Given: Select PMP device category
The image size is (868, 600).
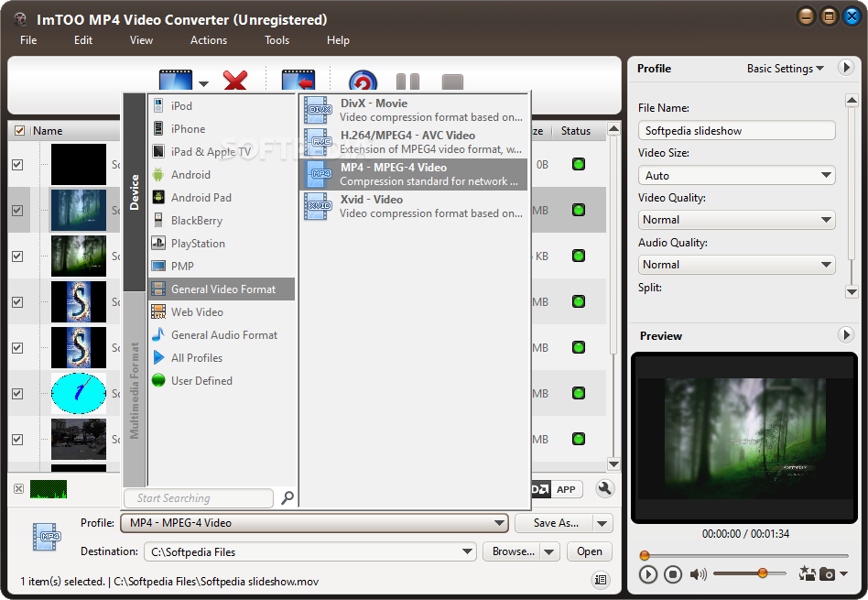Looking at the screenshot, I should [222, 266].
